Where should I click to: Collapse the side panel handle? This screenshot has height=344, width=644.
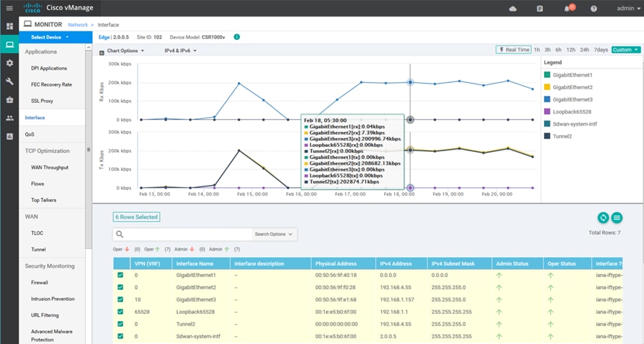(x=89, y=150)
